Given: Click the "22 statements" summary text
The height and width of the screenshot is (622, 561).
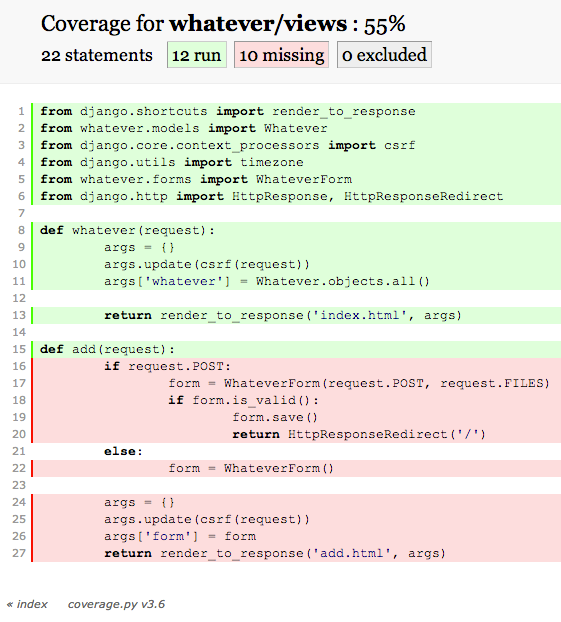Looking at the screenshot, I should [97, 55].
